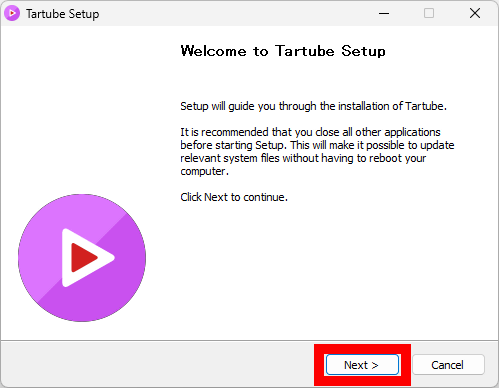Cancel the Tartube setup
The image size is (499, 388).
click(448, 365)
